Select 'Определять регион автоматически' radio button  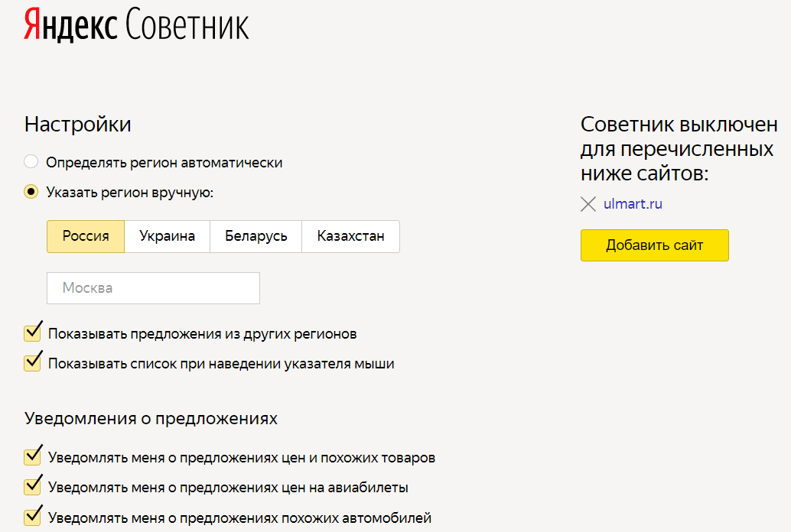[31, 162]
